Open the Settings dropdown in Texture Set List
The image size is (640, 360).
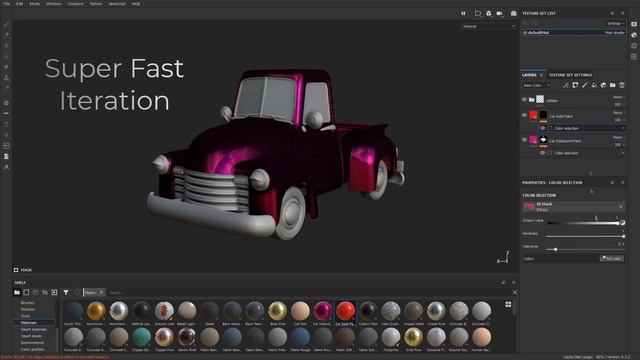(615, 24)
